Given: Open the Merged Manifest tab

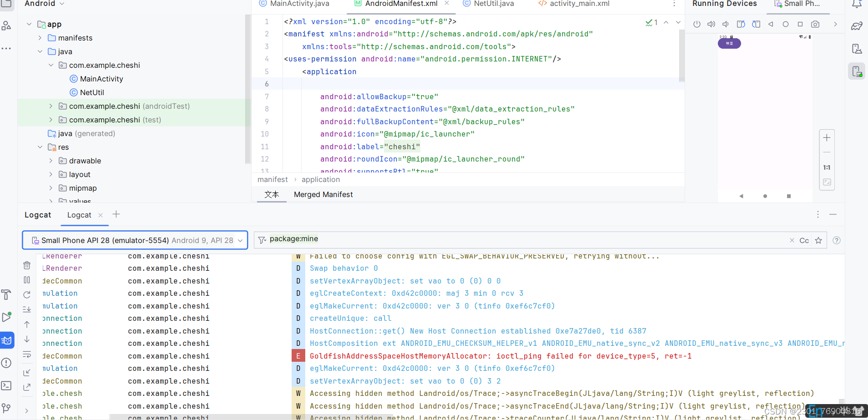Looking at the screenshot, I should (323, 194).
